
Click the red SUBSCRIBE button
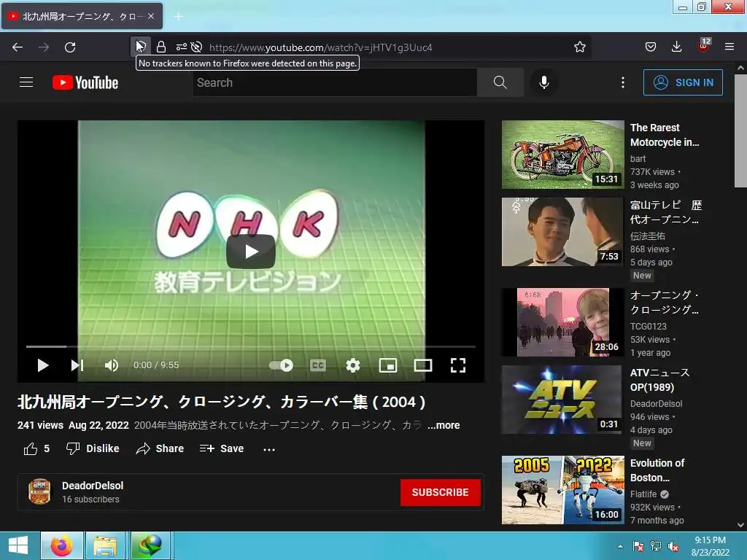440,492
